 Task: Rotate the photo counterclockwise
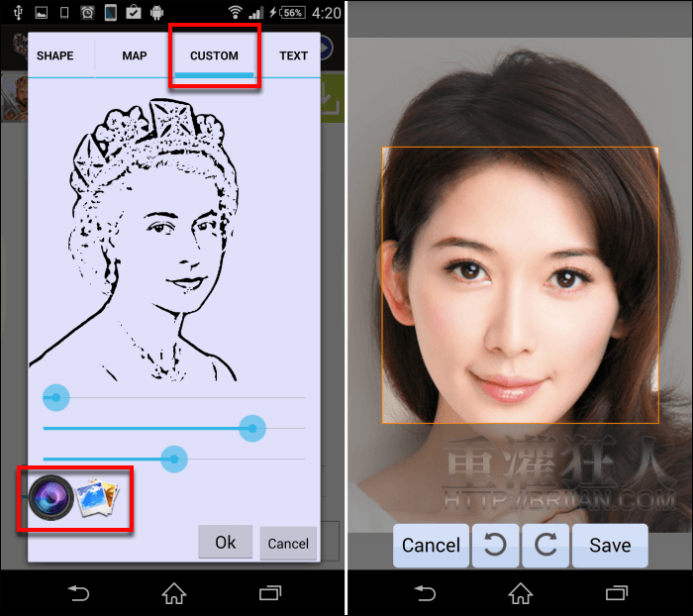coord(495,546)
